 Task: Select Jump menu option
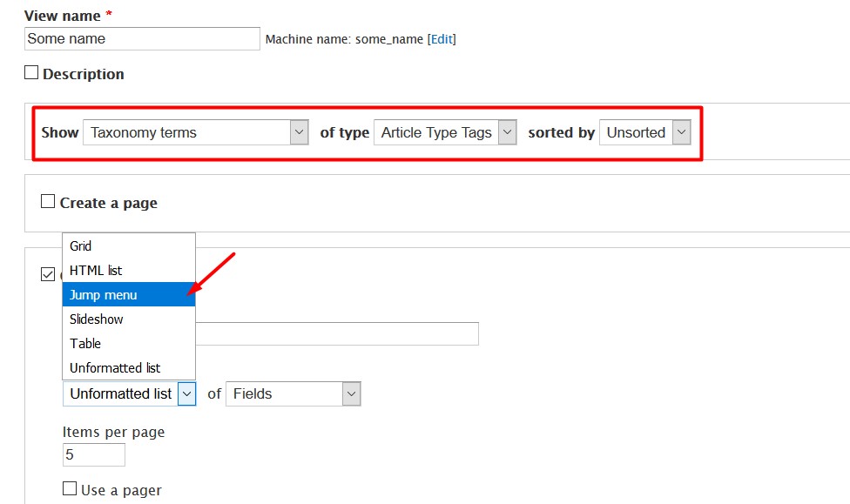tap(129, 295)
